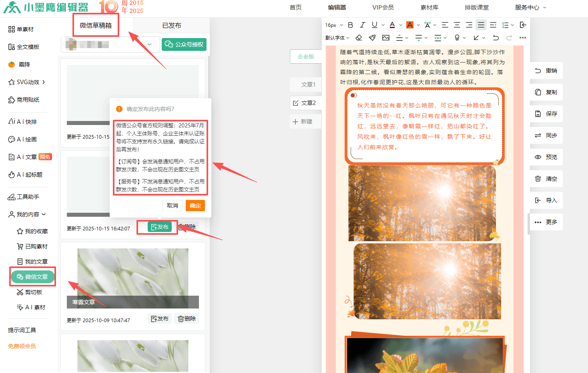Open VIP会员 in top navigation
Image resolution: width=588 pixels, height=373 pixels.
[x=383, y=7]
